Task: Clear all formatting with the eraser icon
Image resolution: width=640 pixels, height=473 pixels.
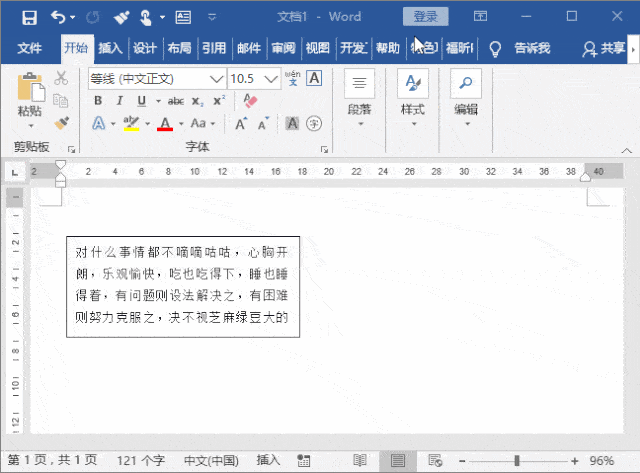Action: click(250, 101)
